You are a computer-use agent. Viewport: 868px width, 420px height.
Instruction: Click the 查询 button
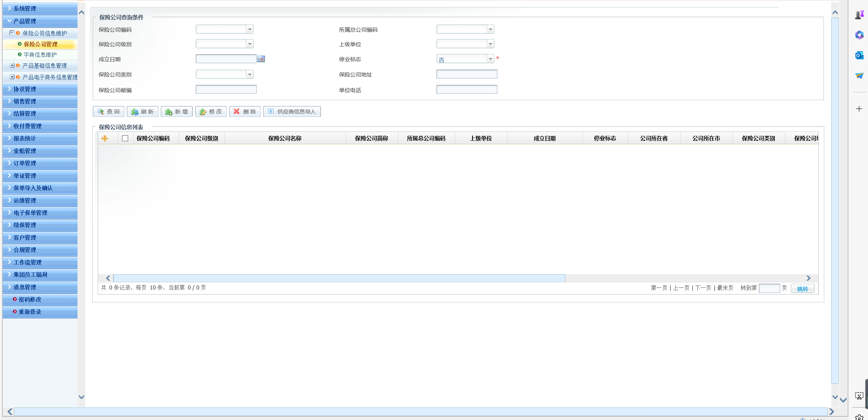(108, 111)
